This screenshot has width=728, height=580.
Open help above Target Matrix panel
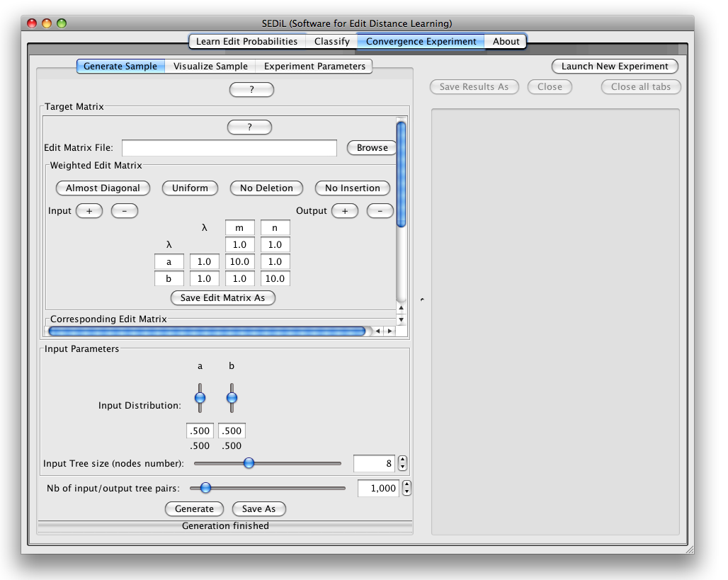click(251, 90)
